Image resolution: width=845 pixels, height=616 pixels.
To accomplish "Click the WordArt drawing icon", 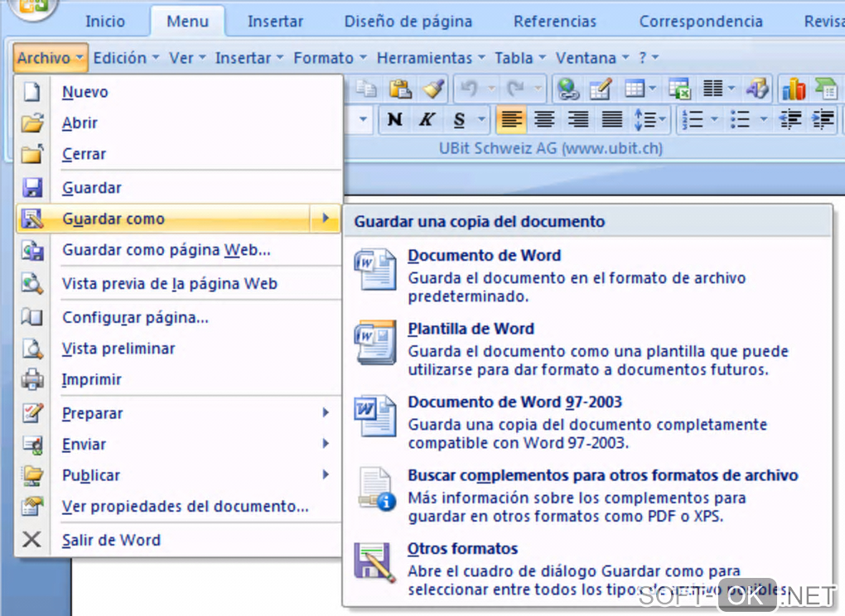I will coord(757,88).
